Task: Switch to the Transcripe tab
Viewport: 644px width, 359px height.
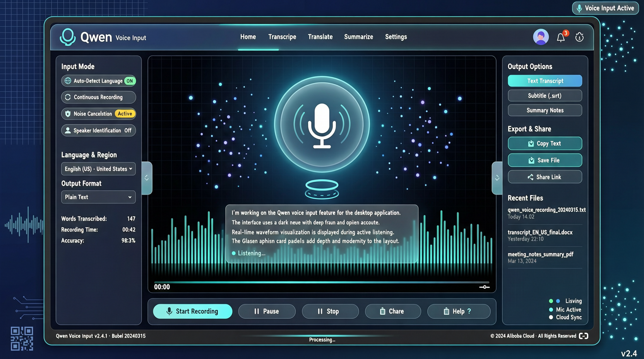Action: click(282, 37)
